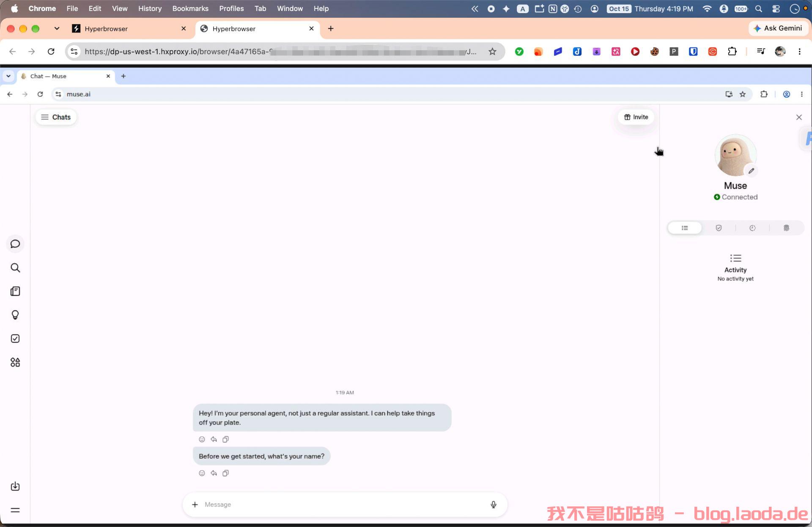Switch to the Activity list tab
Viewport: 812px width, 527px height.
coord(685,228)
